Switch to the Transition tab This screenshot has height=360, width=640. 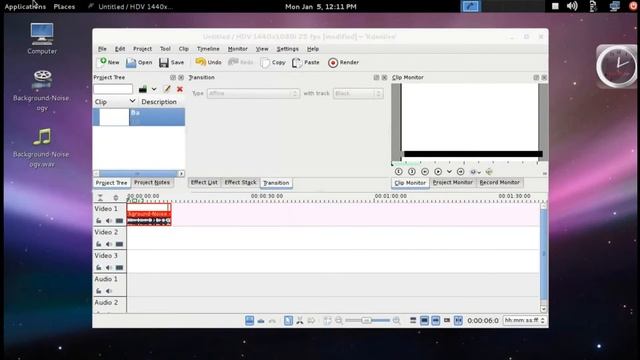(276, 183)
